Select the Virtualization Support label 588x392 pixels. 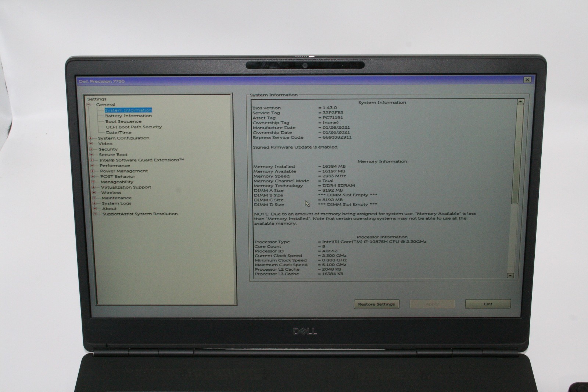pyautogui.click(x=126, y=187)
